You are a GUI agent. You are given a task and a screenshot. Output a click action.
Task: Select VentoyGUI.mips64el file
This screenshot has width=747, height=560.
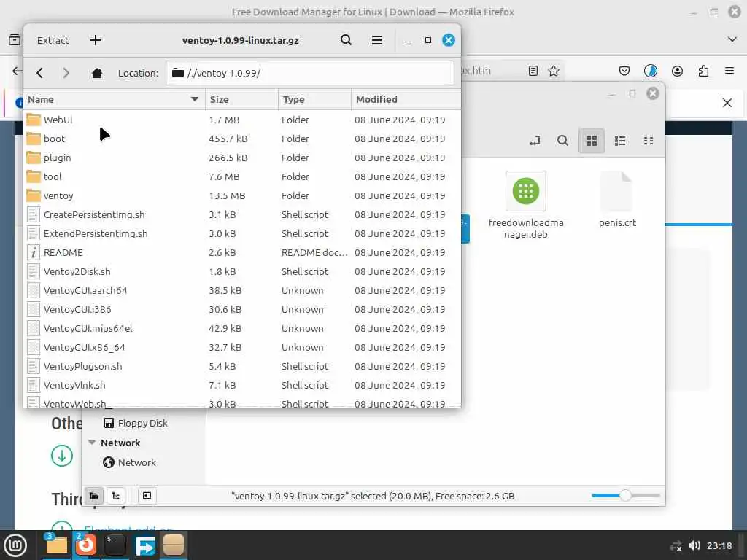click(x=242, y=329)
